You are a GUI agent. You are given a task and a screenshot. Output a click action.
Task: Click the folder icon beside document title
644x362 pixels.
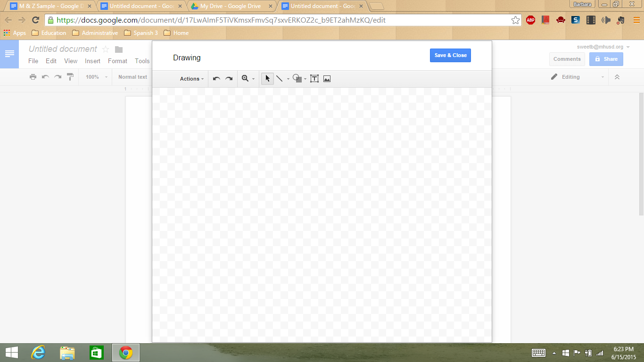pos(119,49)
